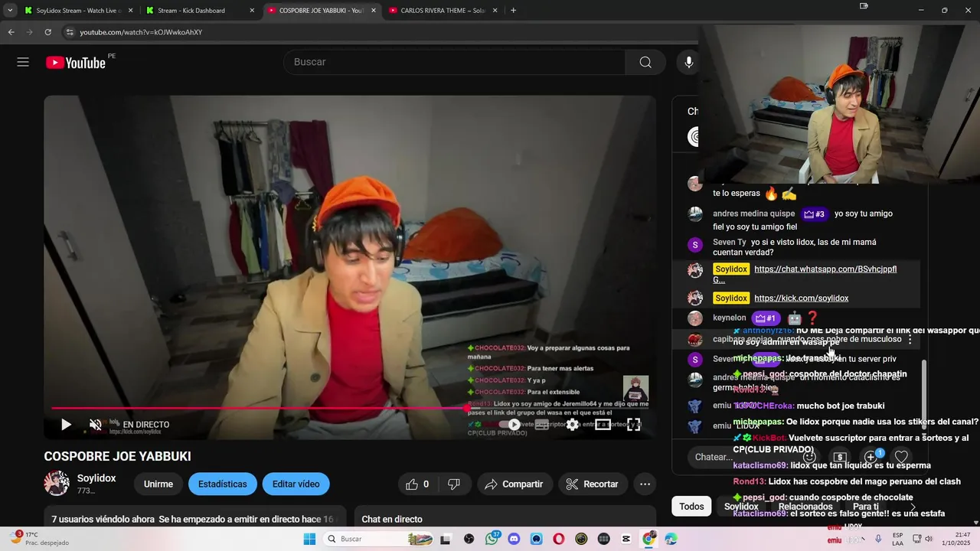Open the Windows Start menu

point(309,539)
